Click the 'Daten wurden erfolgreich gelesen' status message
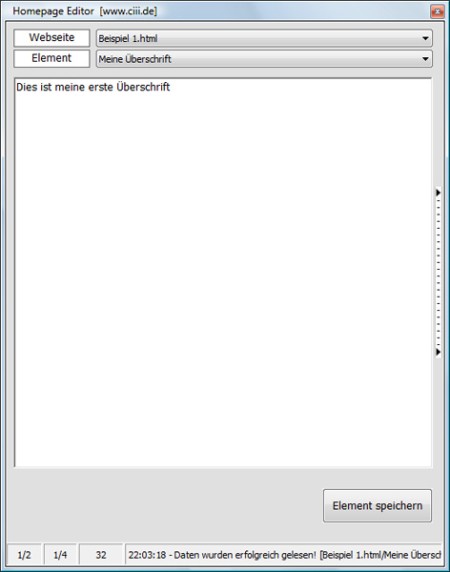 click(x=245, y=555)
